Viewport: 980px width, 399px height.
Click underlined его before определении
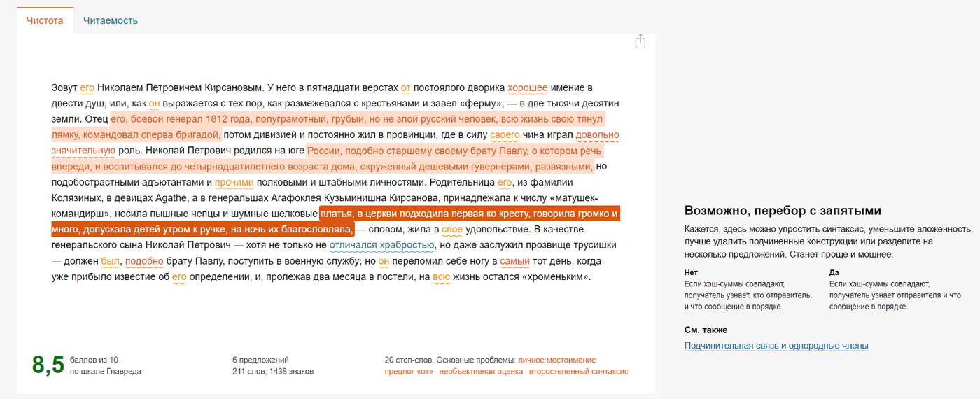click(x=179, y=276)
